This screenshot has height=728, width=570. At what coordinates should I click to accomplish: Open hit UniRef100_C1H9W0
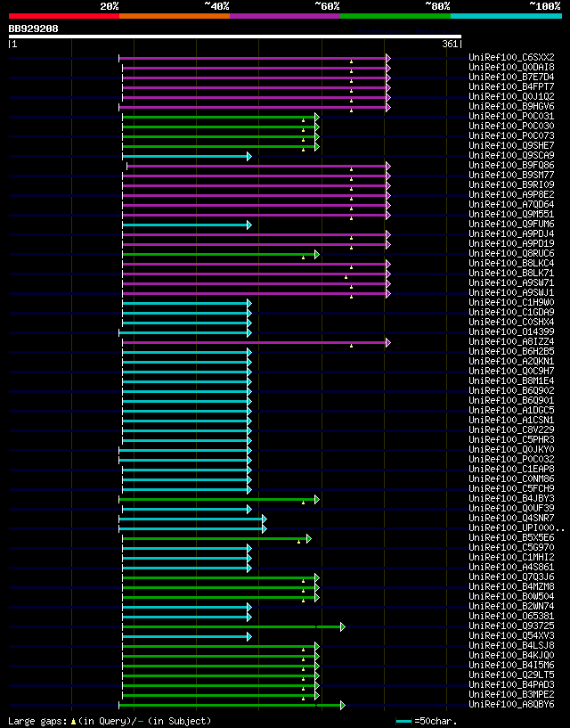coord(511,302)
